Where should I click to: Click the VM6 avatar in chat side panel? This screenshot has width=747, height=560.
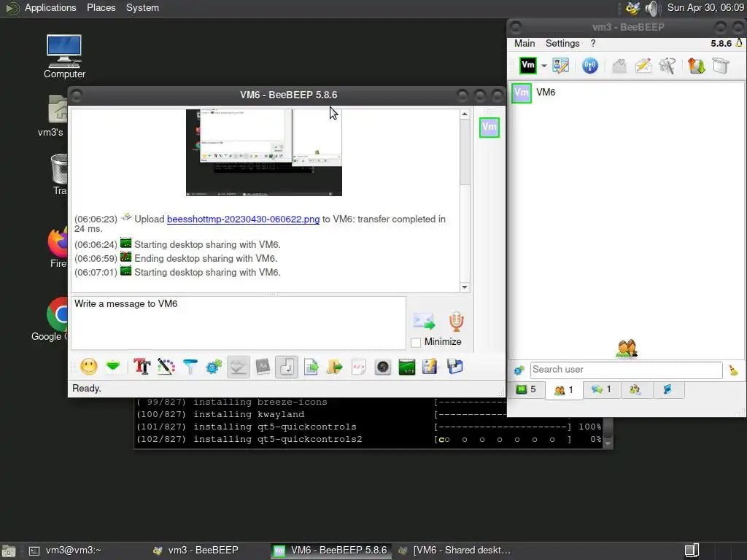489,127
